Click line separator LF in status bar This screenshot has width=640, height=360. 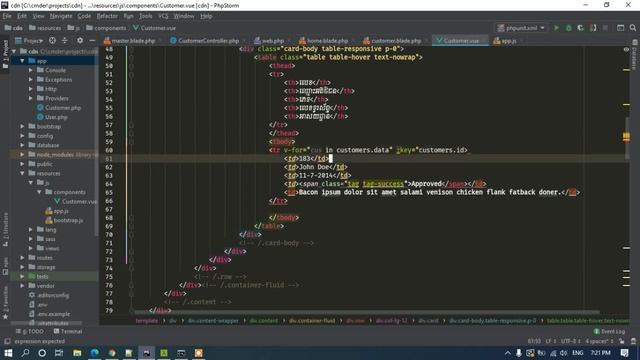point(550,341)
